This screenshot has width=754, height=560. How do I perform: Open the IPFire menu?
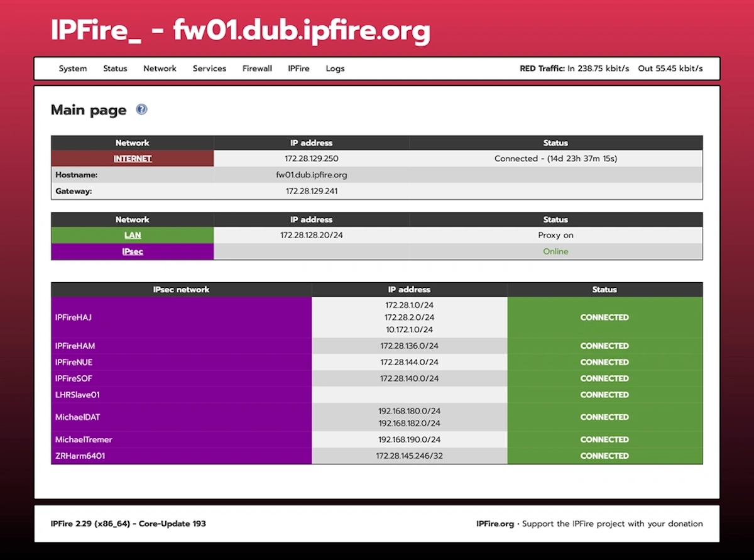(x=298, y=69)
